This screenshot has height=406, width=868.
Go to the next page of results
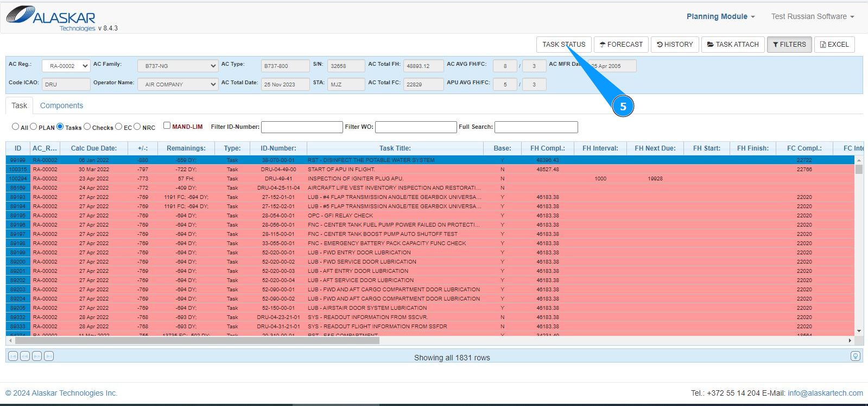[x=37, y=357]
